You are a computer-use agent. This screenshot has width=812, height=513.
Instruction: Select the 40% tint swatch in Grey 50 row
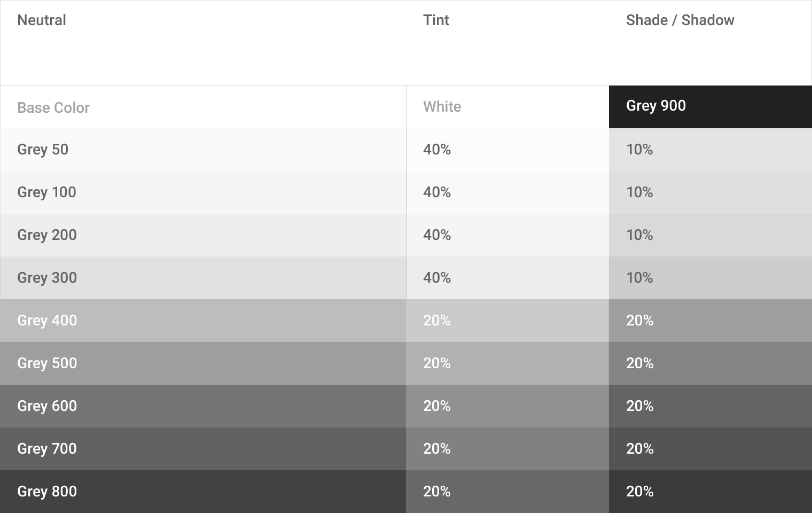point(507,150)
